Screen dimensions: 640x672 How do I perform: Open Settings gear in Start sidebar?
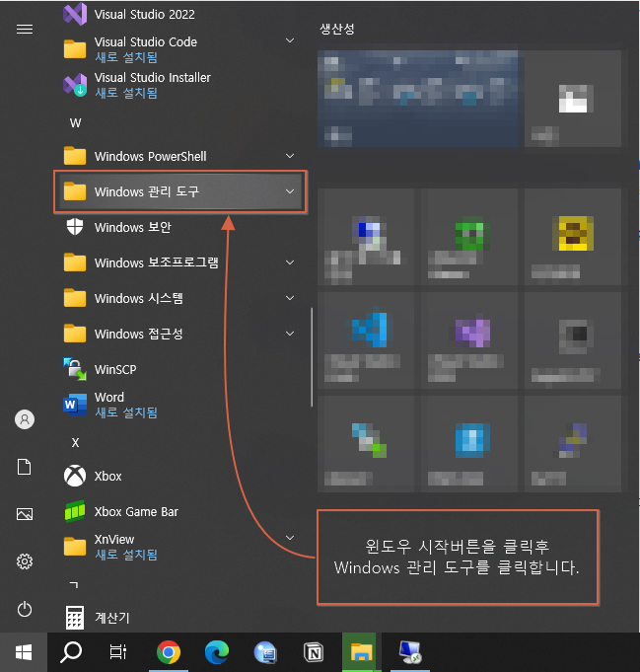25,561
